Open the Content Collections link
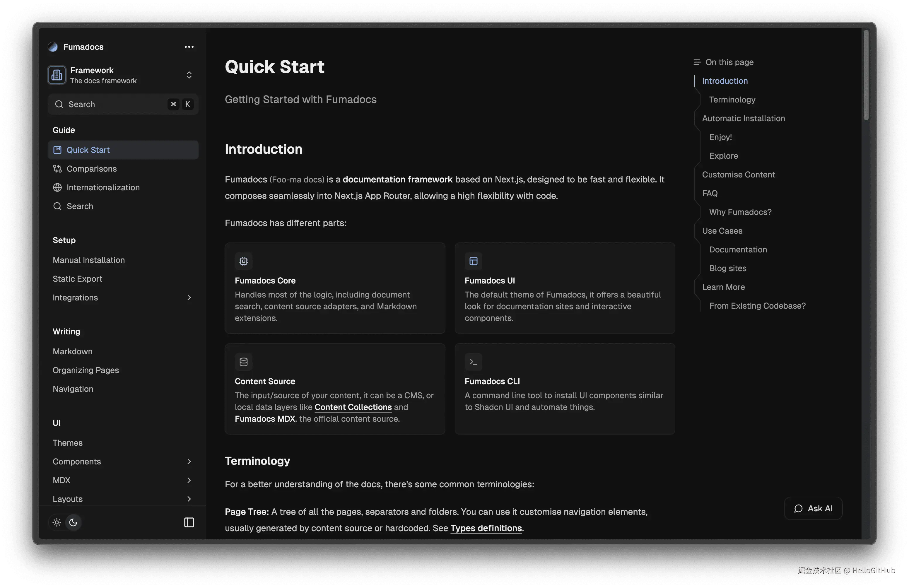909x588 pixels. [x=353, y=407]
